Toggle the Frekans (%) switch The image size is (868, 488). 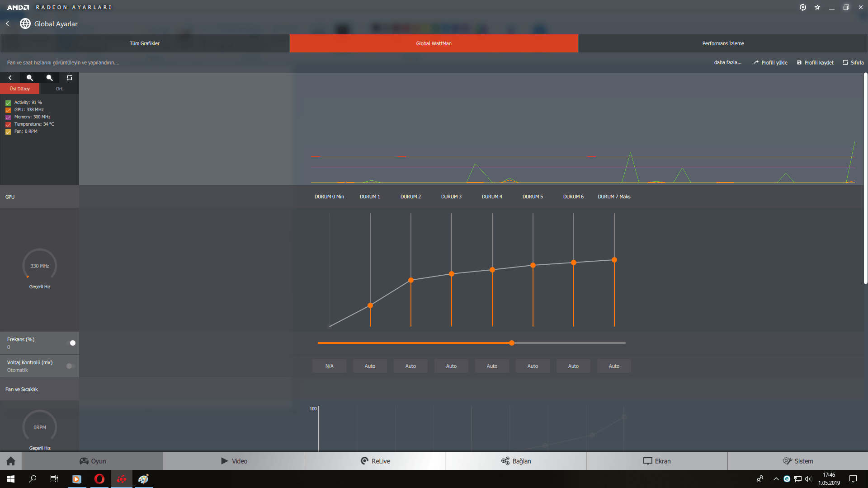(x=71, y=343)
